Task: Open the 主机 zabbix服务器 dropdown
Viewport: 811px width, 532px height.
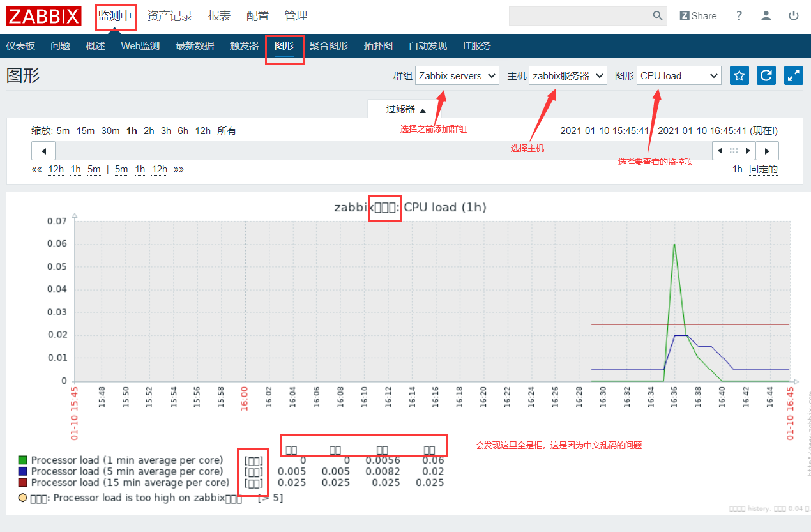Action: pyautogui.click(x=568, y=75)
